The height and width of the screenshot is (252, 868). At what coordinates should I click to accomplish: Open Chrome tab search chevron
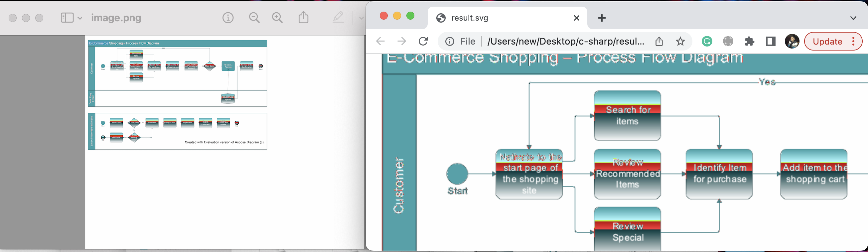[853, 18]
